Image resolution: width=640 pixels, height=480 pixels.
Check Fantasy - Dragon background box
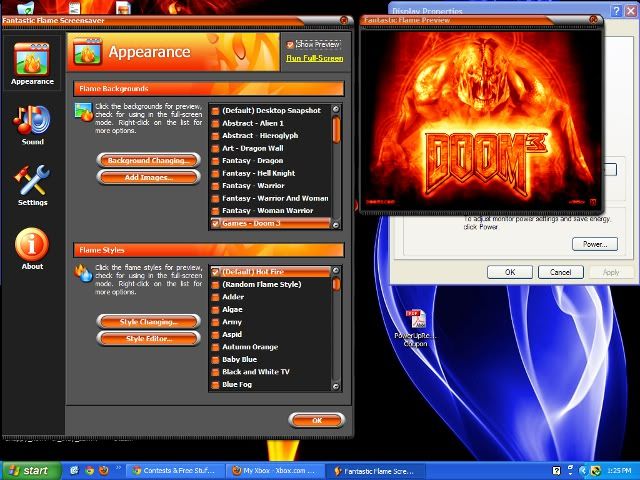[x=215, y=161]
